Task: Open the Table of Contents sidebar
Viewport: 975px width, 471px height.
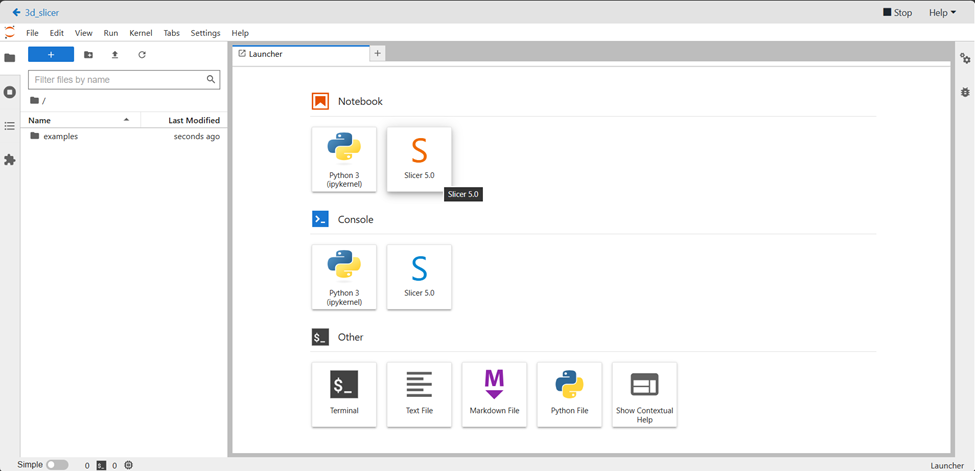Action: pos(9,126)
